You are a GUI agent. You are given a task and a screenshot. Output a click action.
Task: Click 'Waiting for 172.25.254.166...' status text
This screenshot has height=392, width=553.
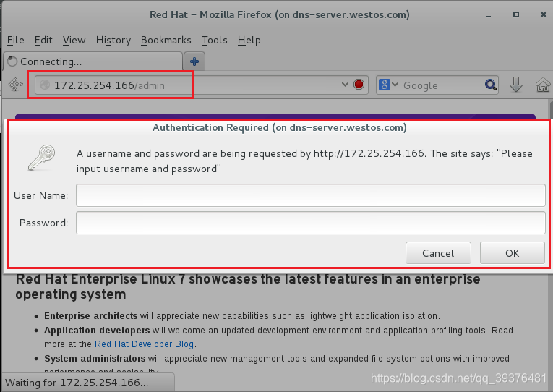click(77, 383)
